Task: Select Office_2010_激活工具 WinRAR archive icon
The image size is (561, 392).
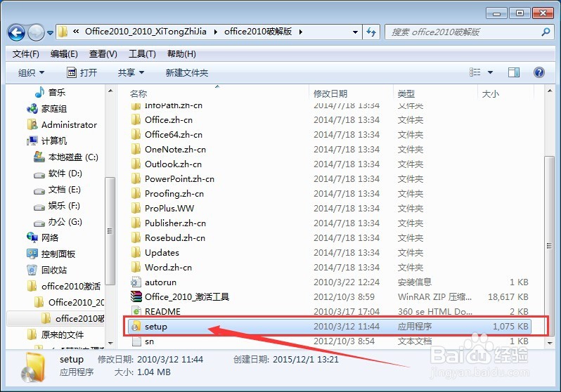Action: click(136, 296)
